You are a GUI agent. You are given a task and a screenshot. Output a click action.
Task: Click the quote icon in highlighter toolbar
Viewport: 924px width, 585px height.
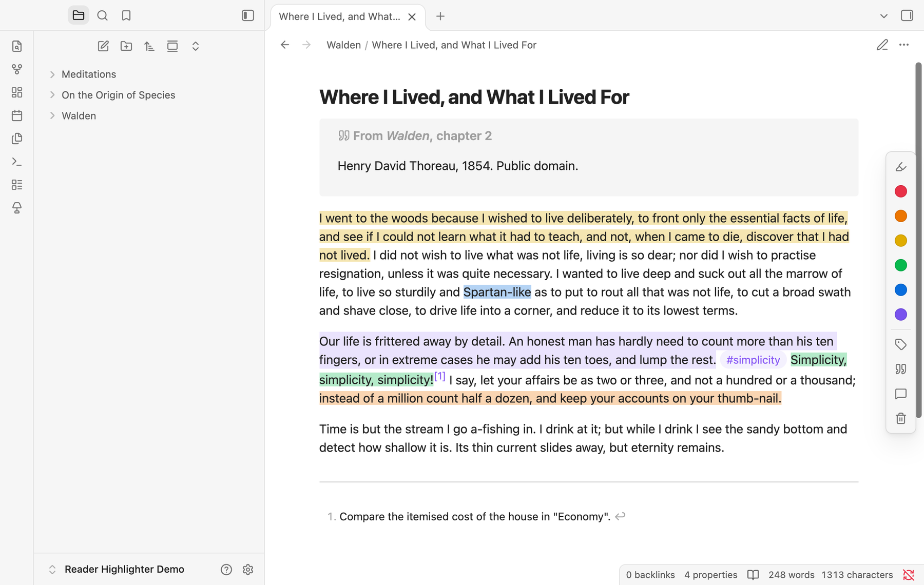(x=901, y=369)
